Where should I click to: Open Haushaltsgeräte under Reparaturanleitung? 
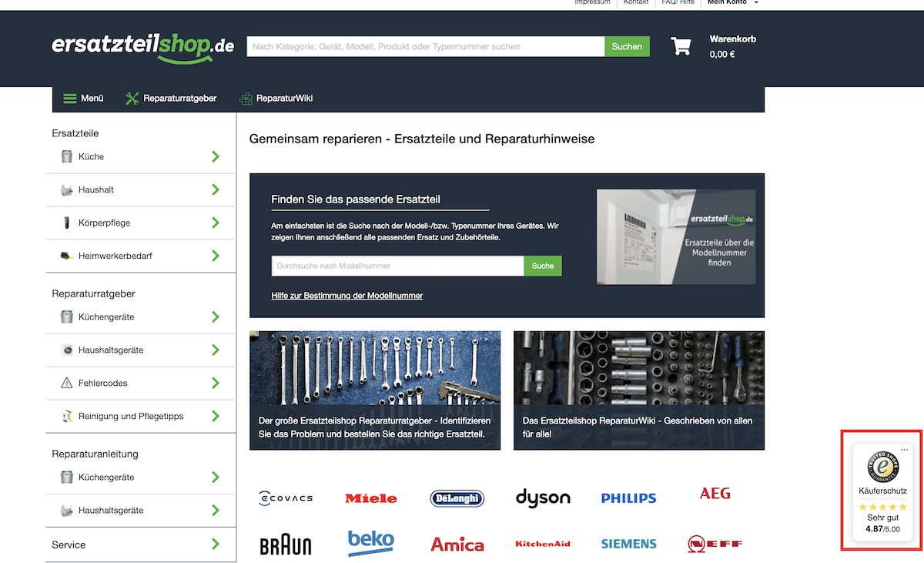click(x=111, y=510)
